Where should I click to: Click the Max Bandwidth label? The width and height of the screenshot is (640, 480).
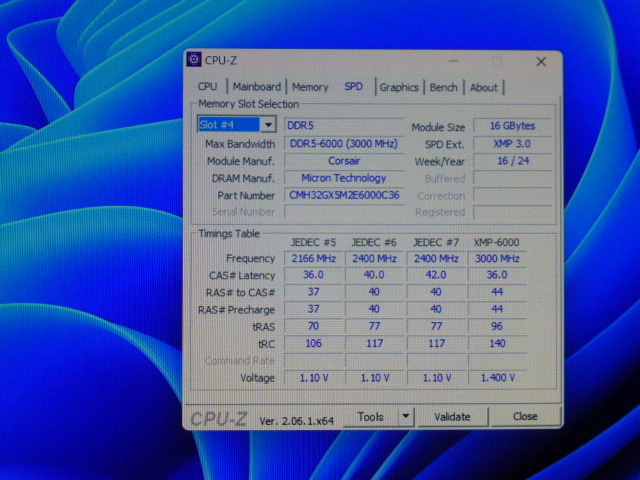pyautogui.click(x=240, y=144)
